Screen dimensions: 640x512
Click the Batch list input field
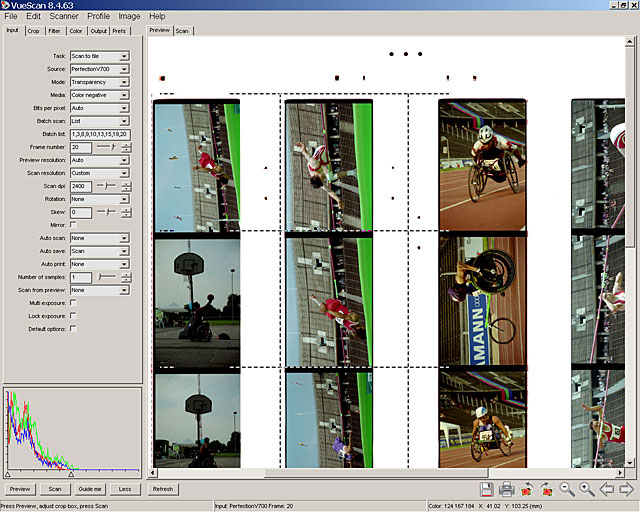point(100,134)
